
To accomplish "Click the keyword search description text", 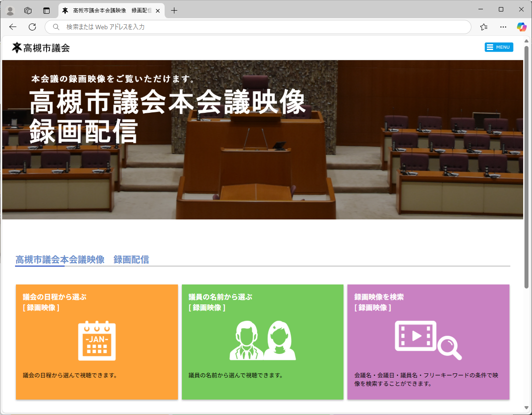I will (x=426, y=380).
